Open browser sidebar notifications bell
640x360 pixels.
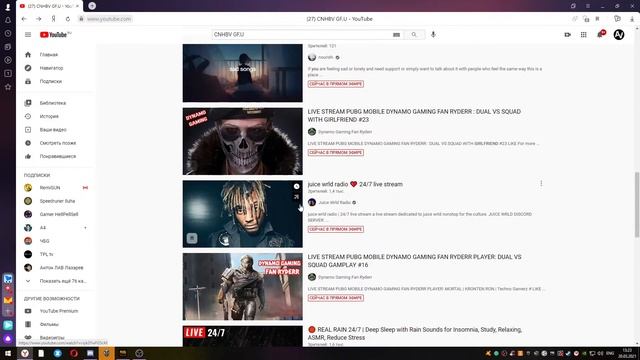[x=8, y=20]
